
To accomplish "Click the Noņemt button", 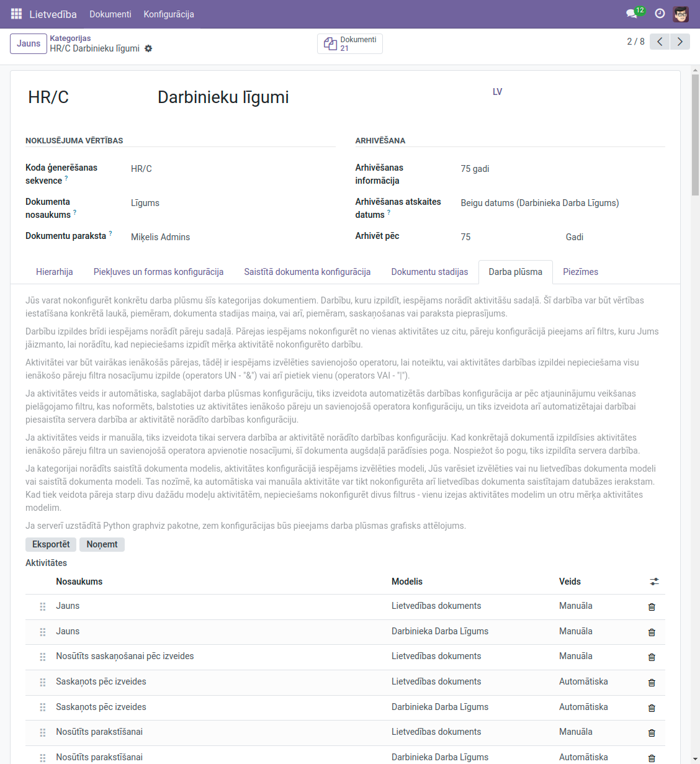I will tap(102, 544).
